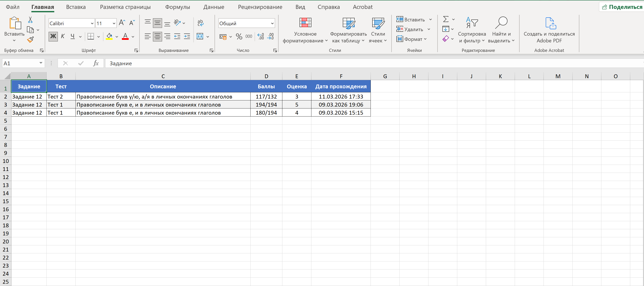The height and width of the screenshot is (286, 644).
Task: Click the Insert Function fx icon
Action: (x=96, y=63)
